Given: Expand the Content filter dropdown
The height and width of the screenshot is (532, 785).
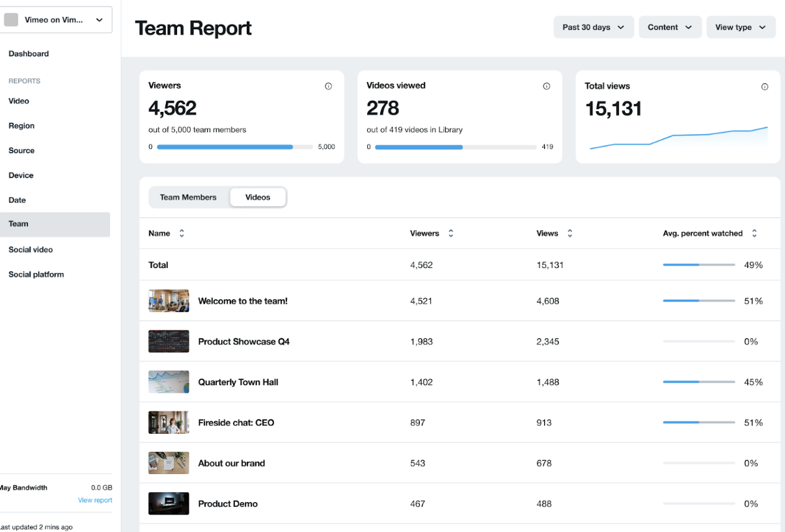Looking at the screenshot, I should coord(670,27).
